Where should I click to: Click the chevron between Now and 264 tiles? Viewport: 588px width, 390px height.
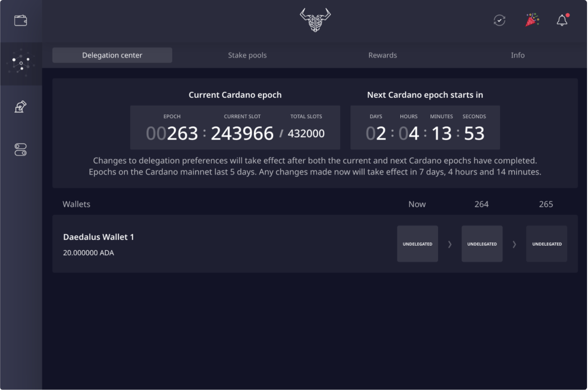tap(450, 244)
